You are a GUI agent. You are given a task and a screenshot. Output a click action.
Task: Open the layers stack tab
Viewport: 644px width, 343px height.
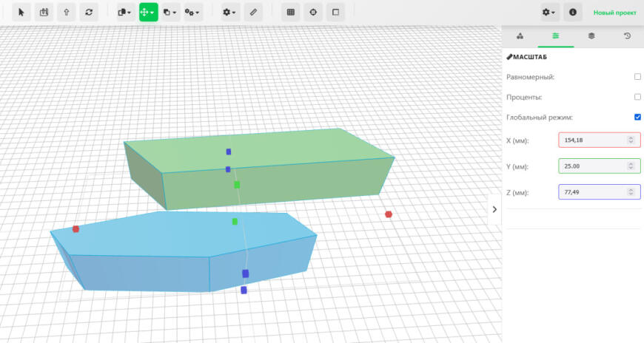[x=591, y=35]
